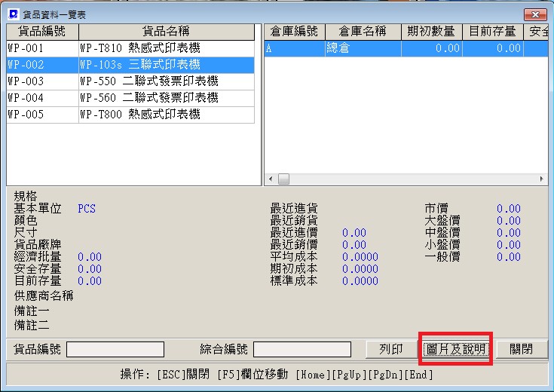This screenshot has width=554, height=392.
Task: Click the 貨品名稱 column header
Action: 167,32
